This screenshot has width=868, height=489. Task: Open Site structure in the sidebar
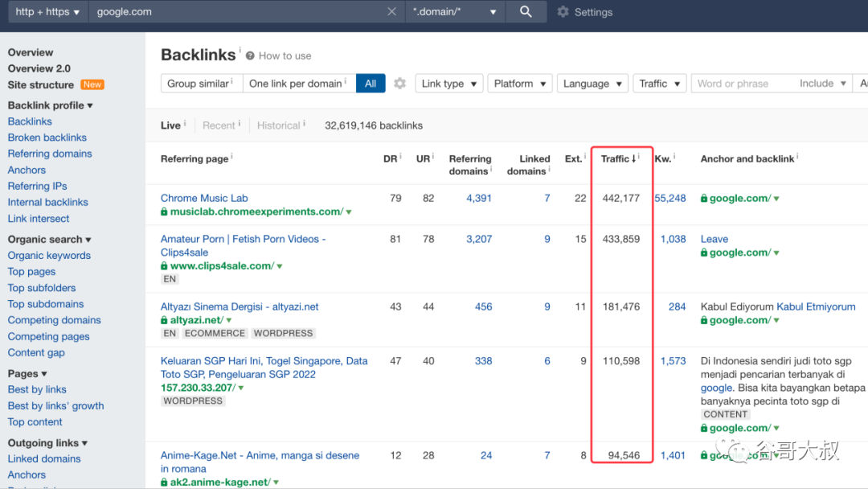pos(40,84)
